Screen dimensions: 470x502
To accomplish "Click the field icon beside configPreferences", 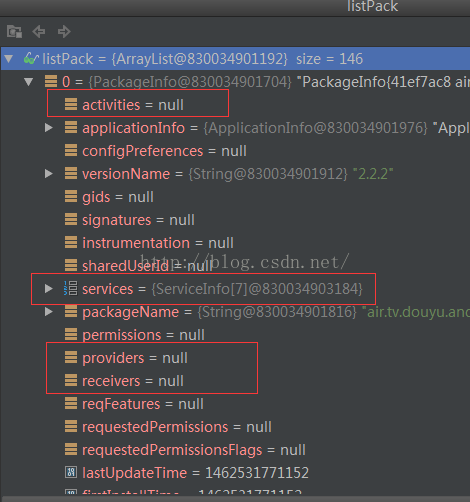I will (71, 150).
